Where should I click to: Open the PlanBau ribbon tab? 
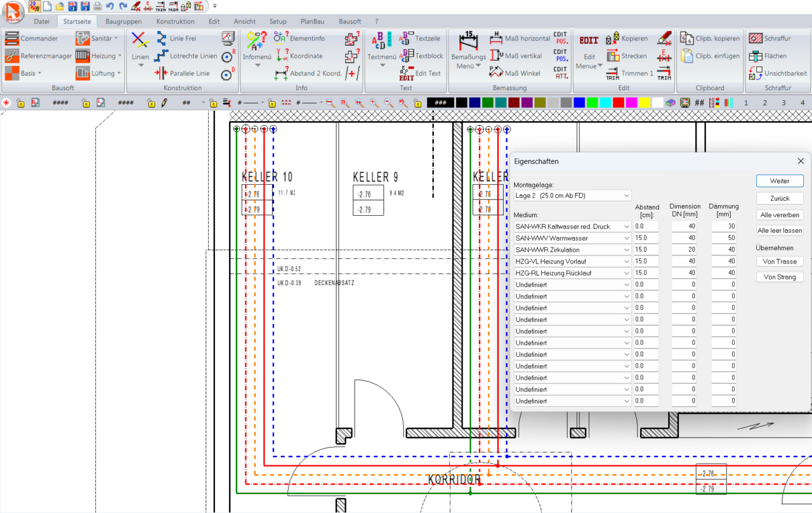(x=312, y=22)
